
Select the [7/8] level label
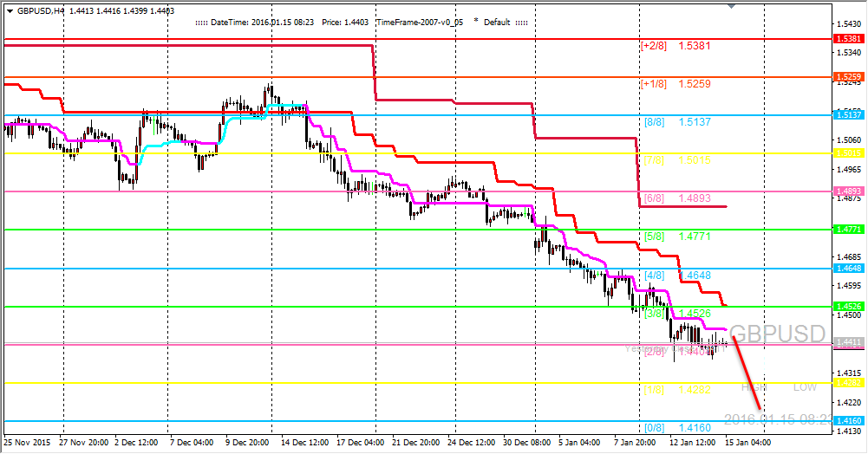tap(655, 160)
